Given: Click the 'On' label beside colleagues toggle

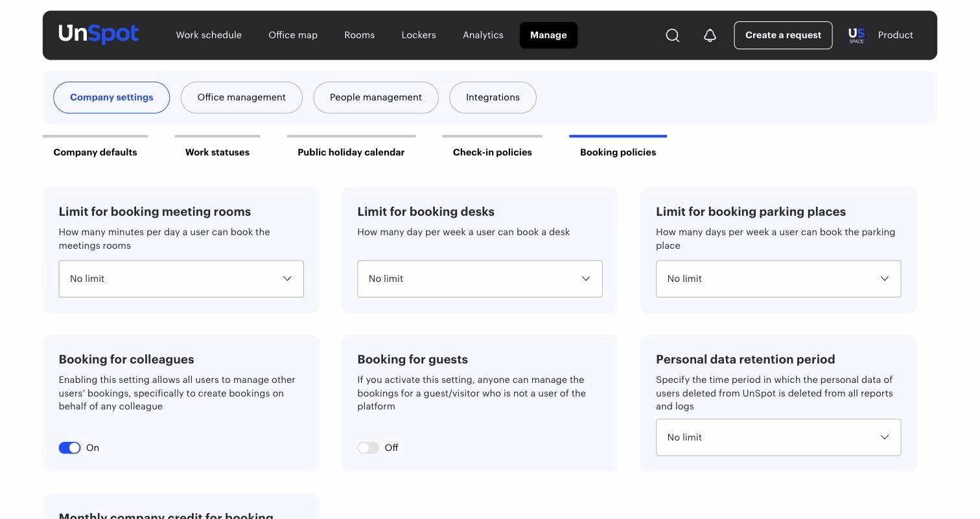Looking at the screenshot, I should (93, 448).
